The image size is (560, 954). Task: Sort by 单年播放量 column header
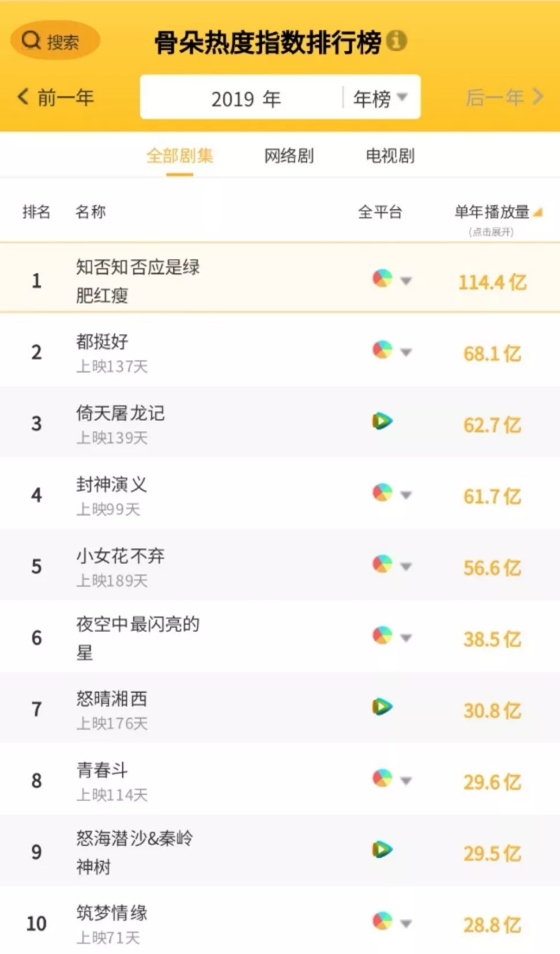coord(492,212)
